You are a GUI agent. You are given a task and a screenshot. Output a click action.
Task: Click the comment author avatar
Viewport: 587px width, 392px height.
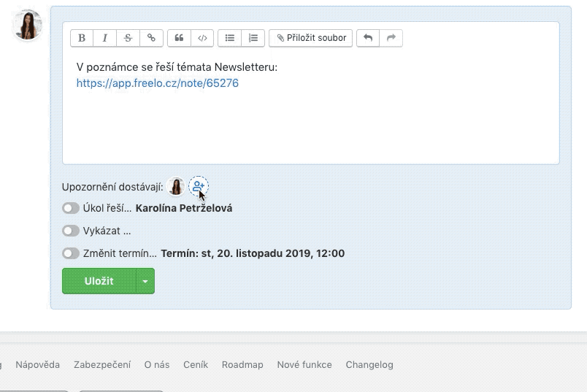(27, 25)
